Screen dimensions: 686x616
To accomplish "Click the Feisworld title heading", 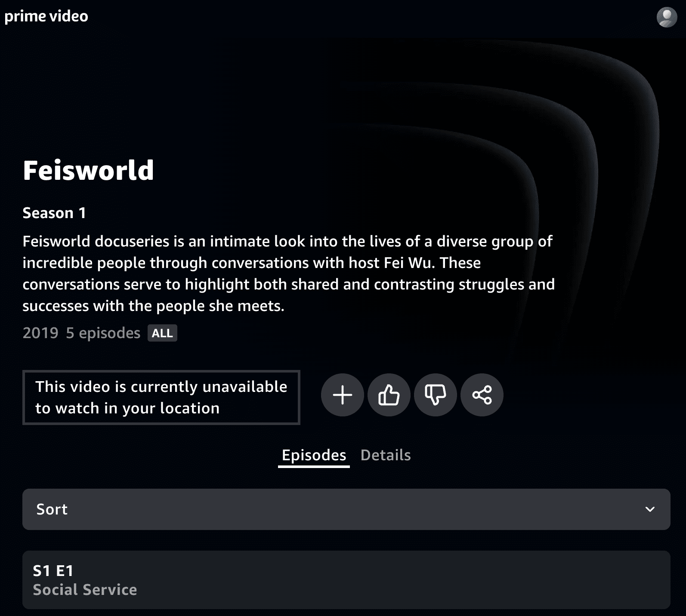I will (x=88, y=170).
